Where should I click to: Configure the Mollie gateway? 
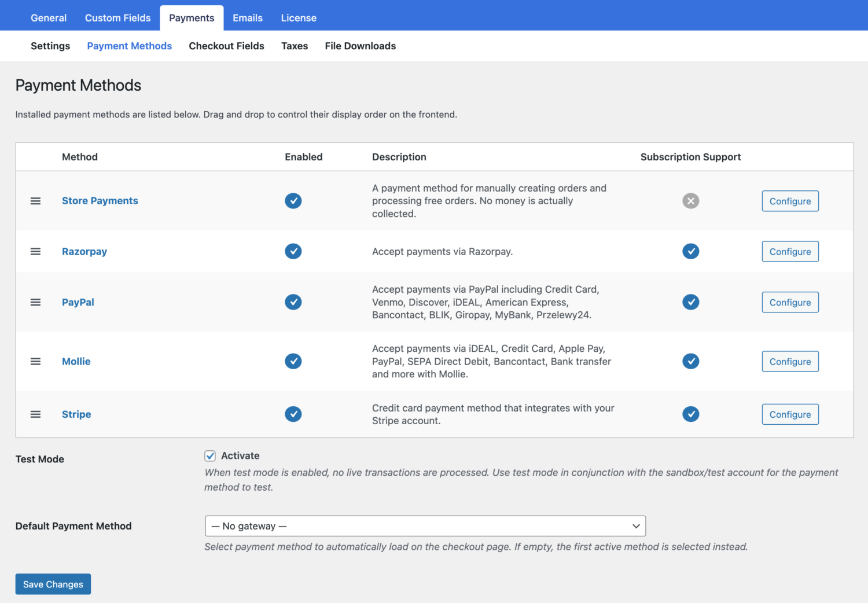pos(790,361)
